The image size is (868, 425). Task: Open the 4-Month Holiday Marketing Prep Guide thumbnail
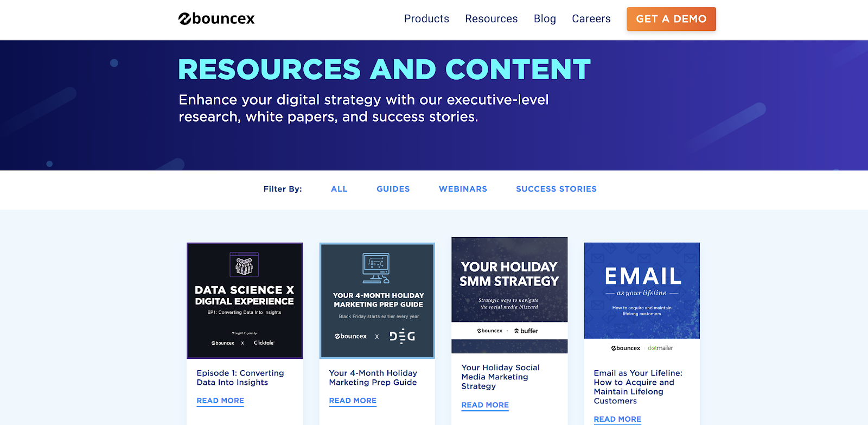click(377, 301)
